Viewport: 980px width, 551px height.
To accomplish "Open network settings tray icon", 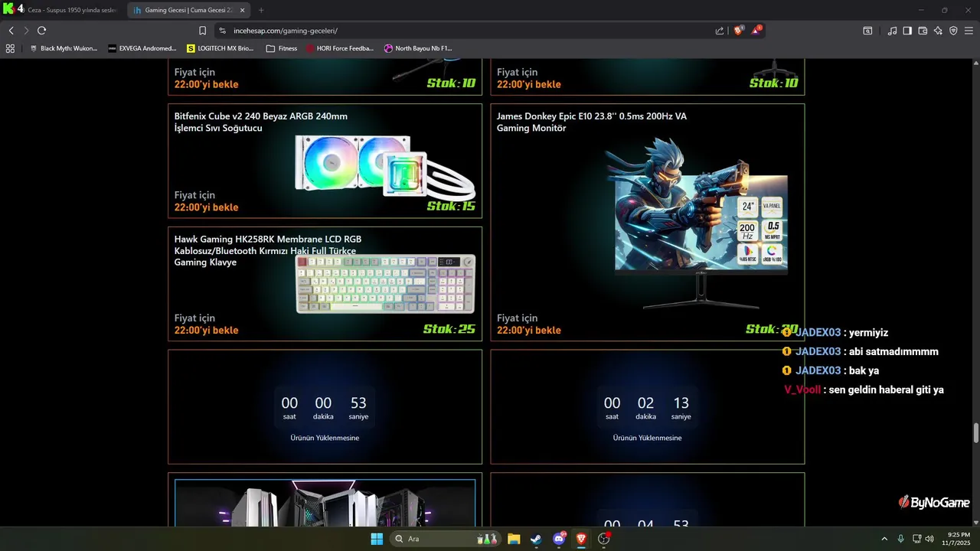I will point(916,539).
